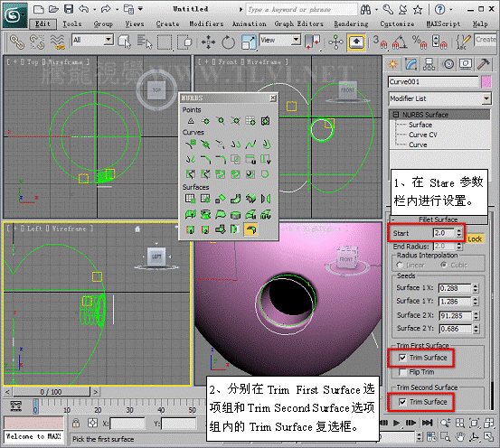Open the Create command panel tab

[x=393, y=64]
